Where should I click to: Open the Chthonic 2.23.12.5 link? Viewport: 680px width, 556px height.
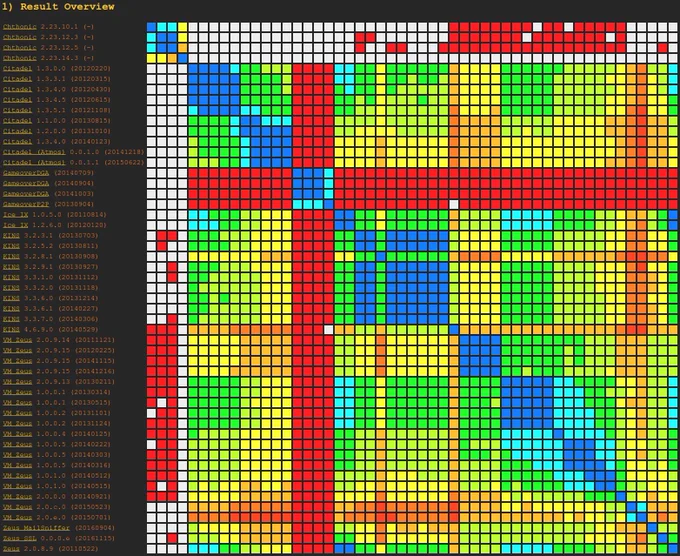tap(20, 48)
